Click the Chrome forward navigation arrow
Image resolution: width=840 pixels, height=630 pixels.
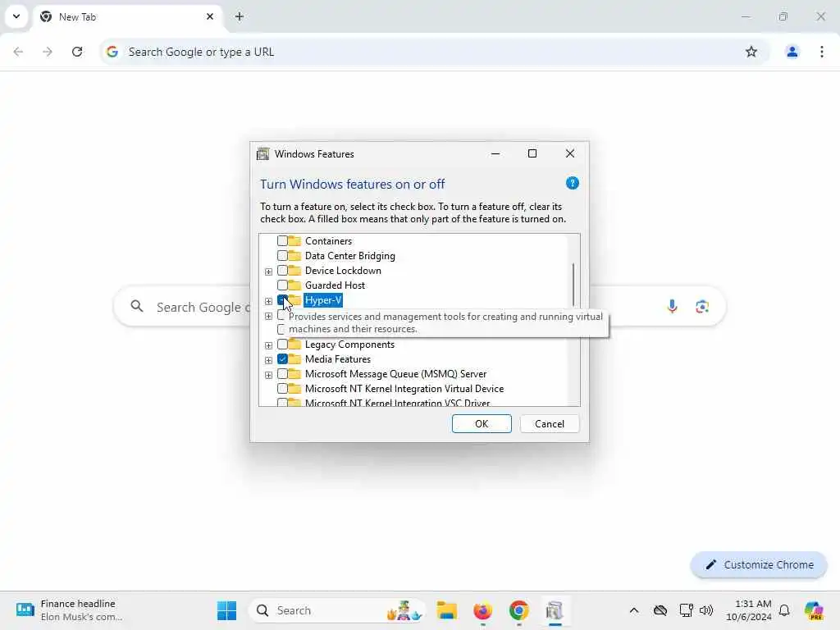tap(48, 52)
